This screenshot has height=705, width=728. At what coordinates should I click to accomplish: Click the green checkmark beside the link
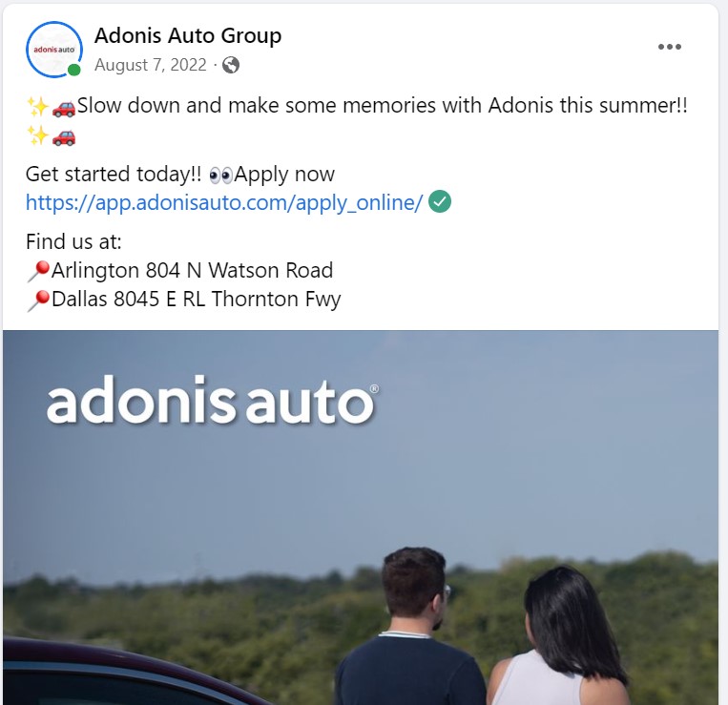(440, 201)
